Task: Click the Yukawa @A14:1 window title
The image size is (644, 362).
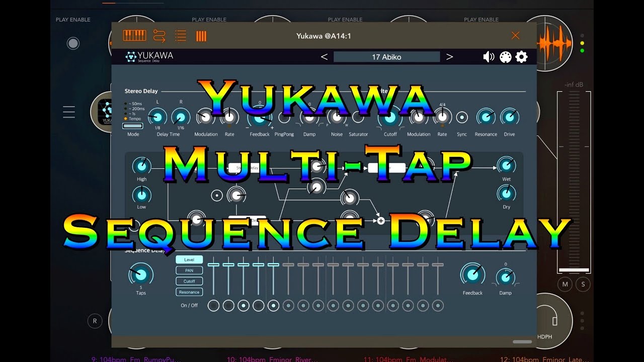Action: (x=324, y=36)
